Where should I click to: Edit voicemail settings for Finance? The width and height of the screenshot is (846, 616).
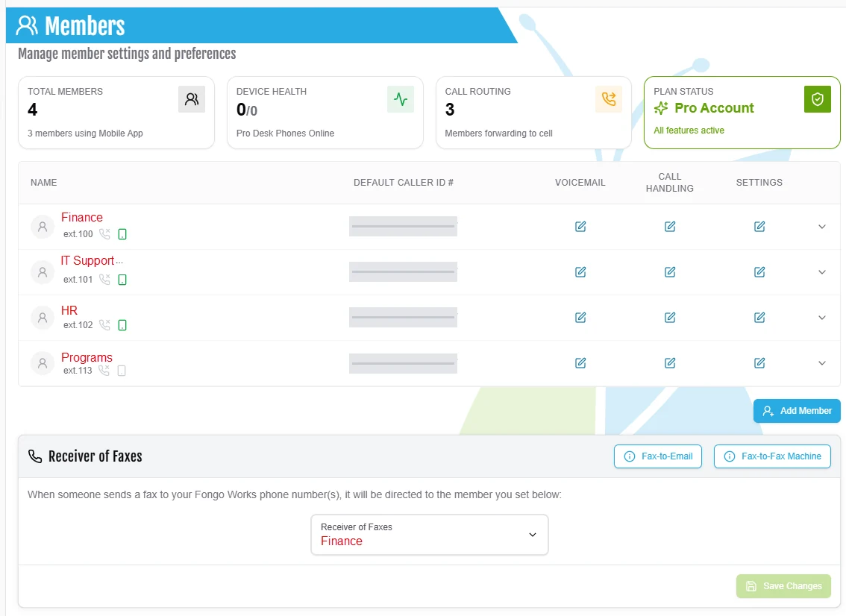point(580,227)
